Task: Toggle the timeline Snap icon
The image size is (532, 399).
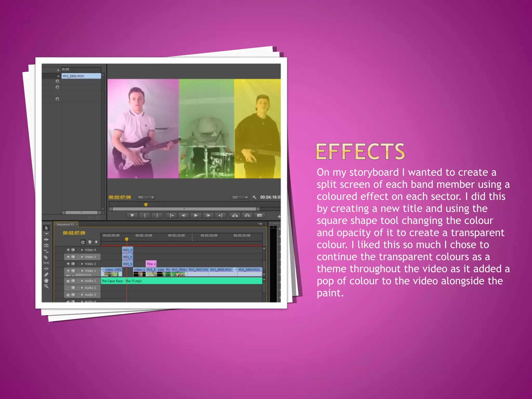Action: coord(83,242)
